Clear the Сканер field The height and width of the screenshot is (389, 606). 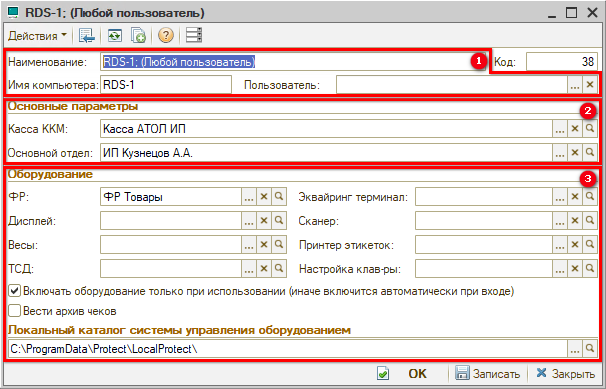tap(575, 221)
